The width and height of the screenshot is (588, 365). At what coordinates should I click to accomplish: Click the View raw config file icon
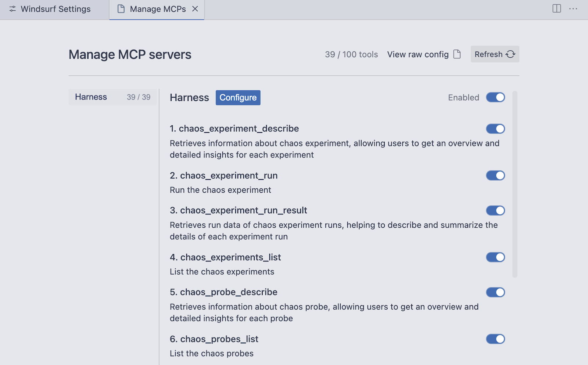457,54
